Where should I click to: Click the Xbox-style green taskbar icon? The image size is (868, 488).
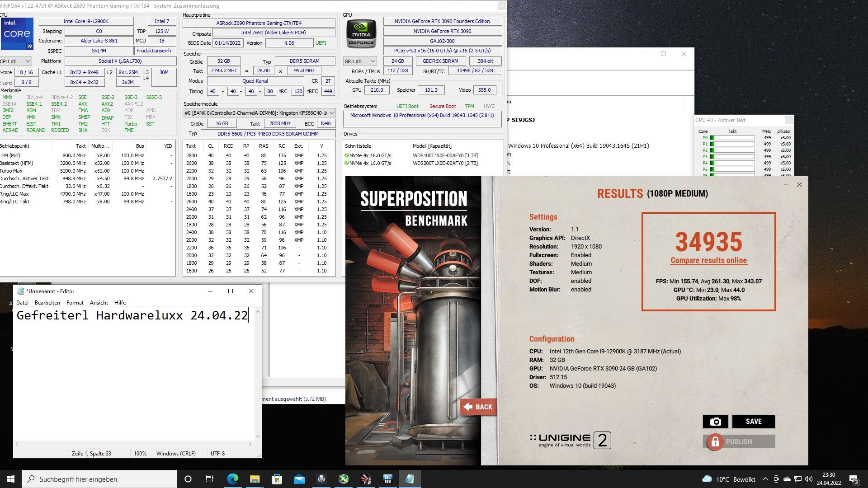(344, 479)
